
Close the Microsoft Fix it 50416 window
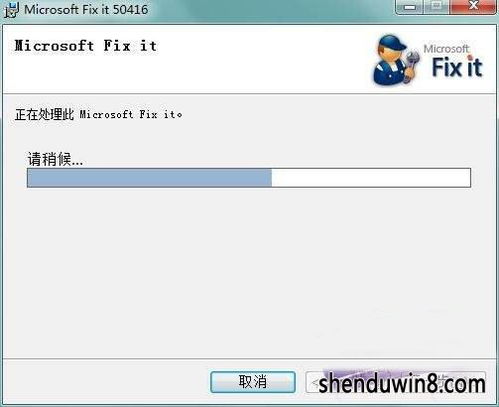tap(473, 7)
